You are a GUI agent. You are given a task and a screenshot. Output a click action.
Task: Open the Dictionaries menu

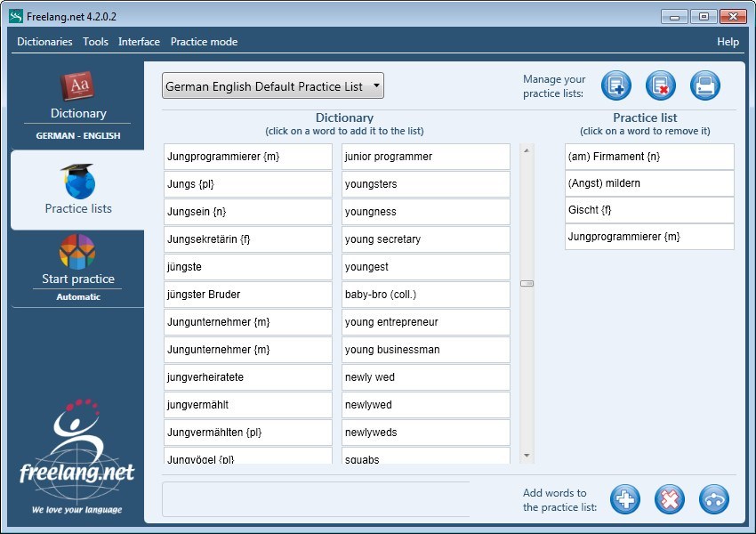click(44, 42)
